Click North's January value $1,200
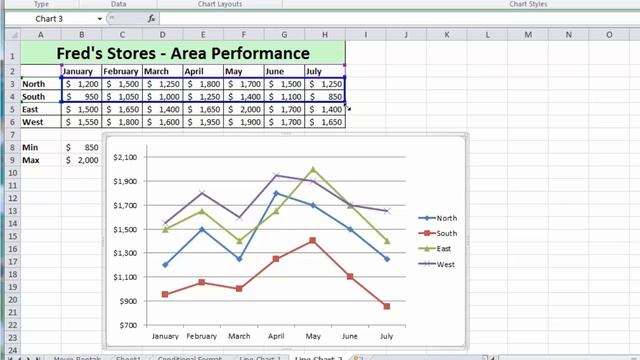Screen dimensions: 640x360 point(82,84)
